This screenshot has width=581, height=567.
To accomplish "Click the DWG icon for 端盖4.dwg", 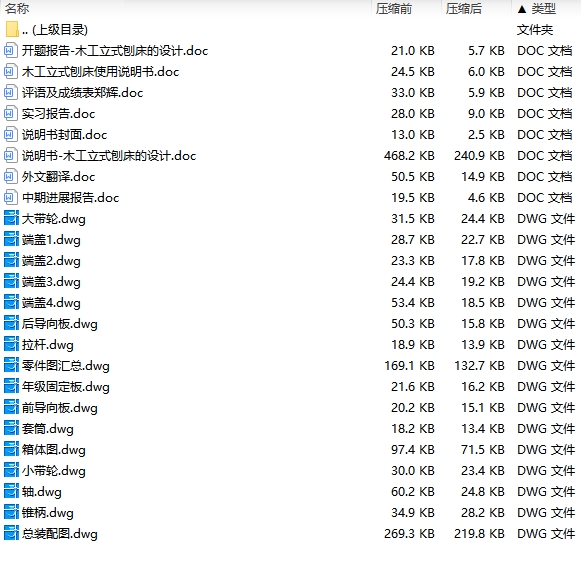I will (11, 302).
